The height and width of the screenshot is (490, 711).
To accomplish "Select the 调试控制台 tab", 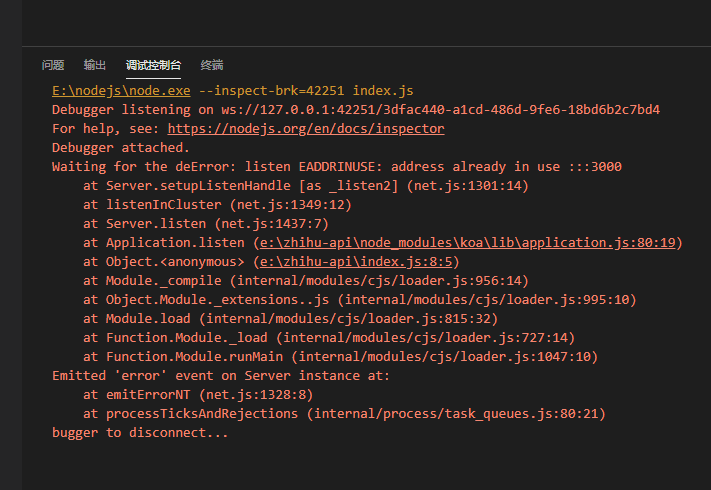I will pos(153,65).
